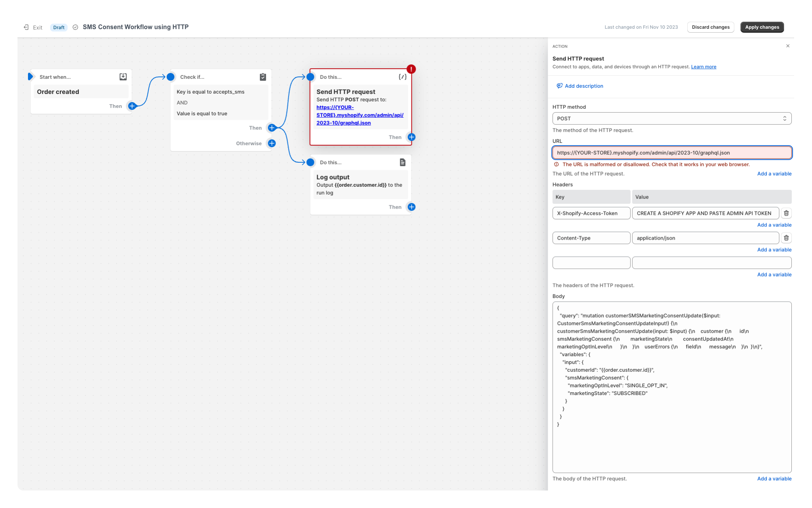Click the Log output document icon
The image size is (812, 508).
402,162
